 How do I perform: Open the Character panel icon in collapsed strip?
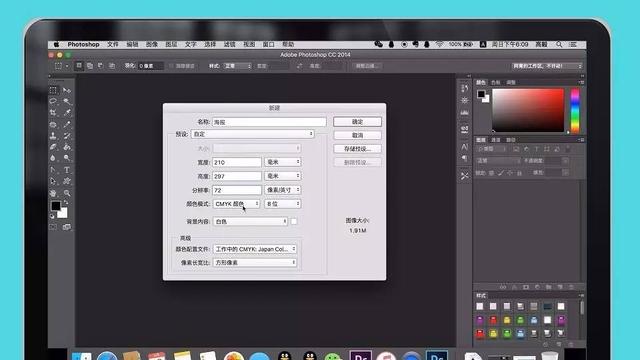click(x=464, y=146)
